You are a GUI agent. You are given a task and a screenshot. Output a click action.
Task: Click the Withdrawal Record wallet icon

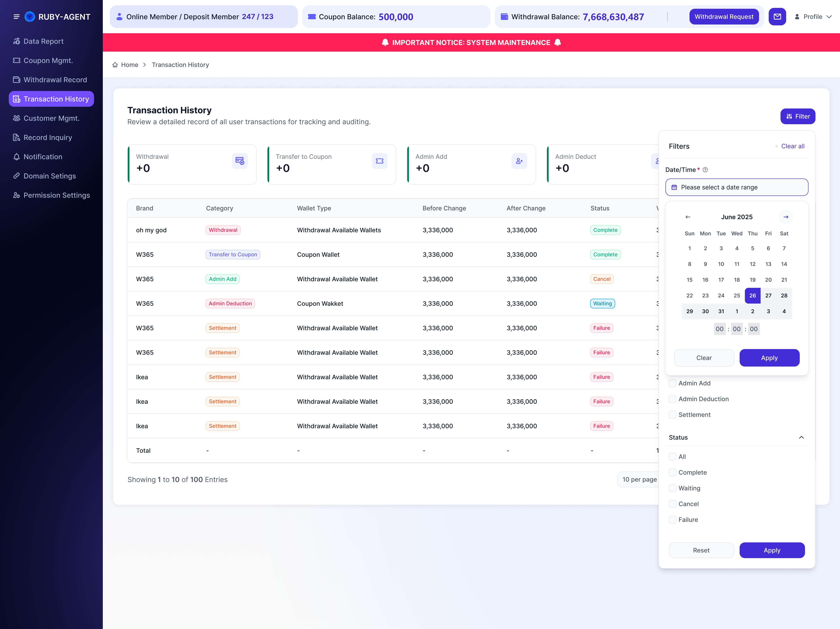point(16,80)
